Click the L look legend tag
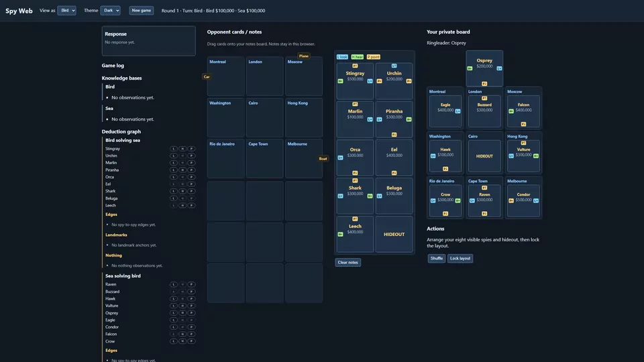The width and height of the screenshot is (644, 362). pos(342,57)
